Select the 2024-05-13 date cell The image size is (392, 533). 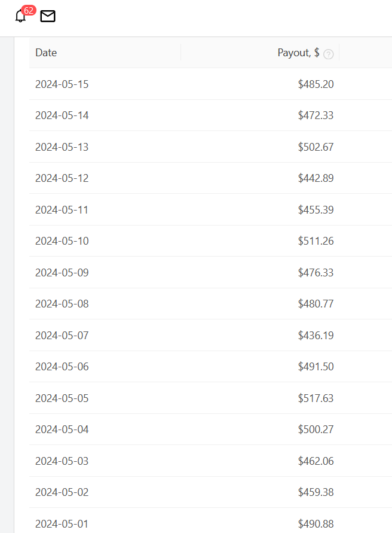tap(62, 147)
